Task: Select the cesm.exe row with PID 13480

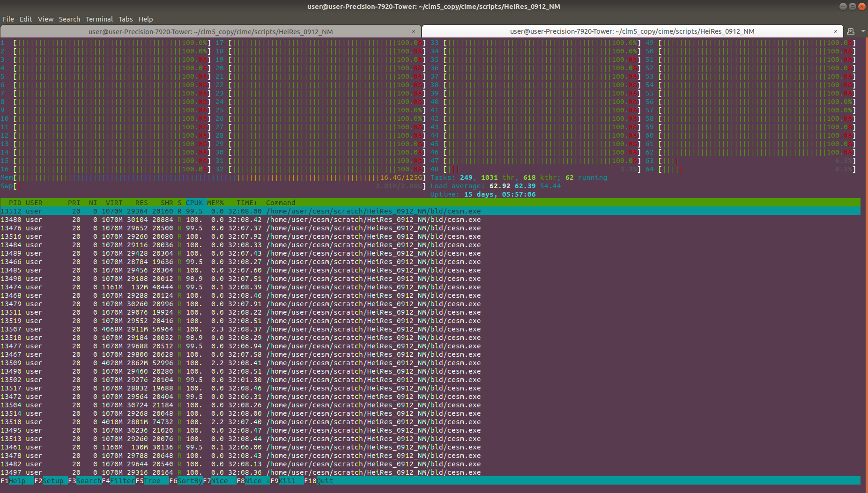Action: tap(187, 220)
